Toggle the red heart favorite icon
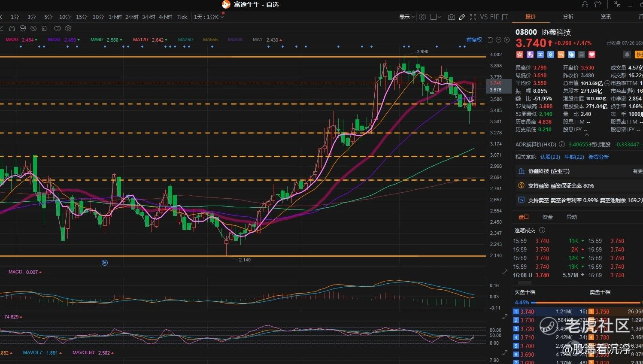Screen dimensions: 643x364 pyautogui.click(x=592, y=55)
